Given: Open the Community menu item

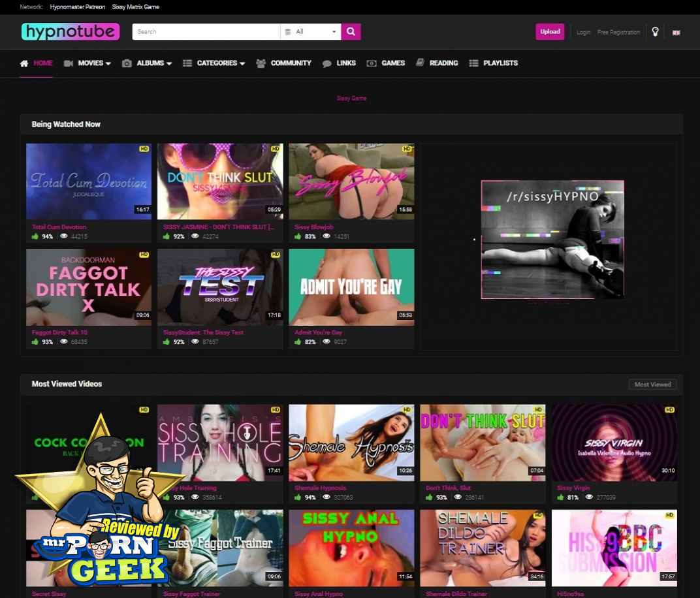Looking at the screenshot, I should click(291, 63).
